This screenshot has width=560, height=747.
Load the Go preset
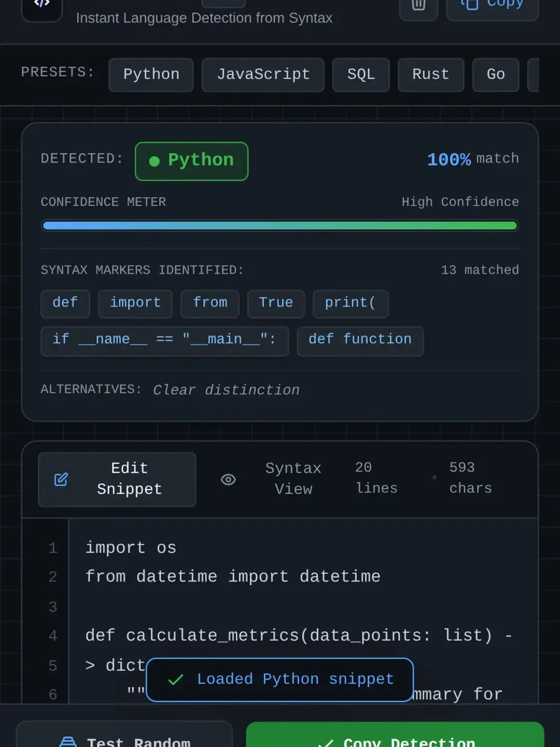point(496,75)
